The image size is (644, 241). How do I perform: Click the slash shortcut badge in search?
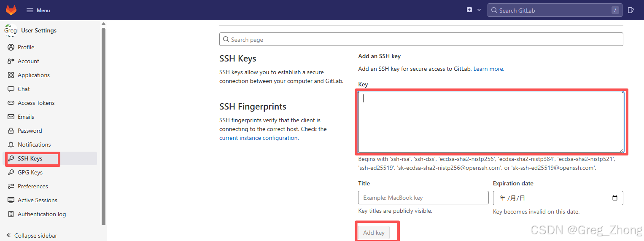tap(615, 10)
